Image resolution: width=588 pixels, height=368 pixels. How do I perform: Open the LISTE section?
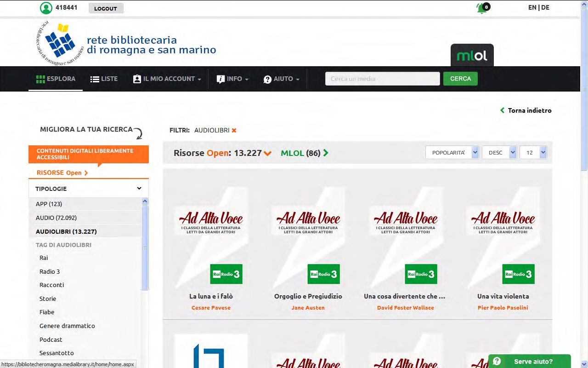tap(104, 79)
